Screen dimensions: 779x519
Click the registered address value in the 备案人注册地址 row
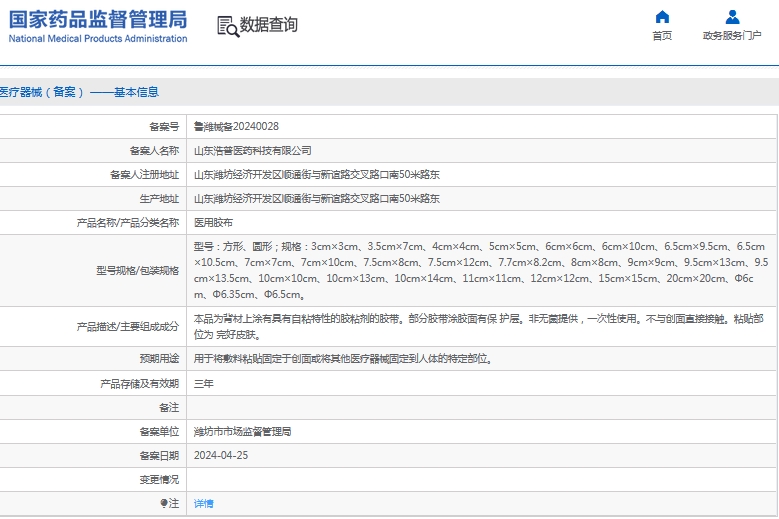point(316,174)
